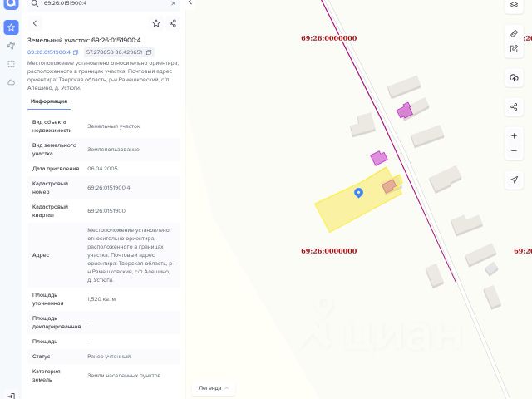Click the Вид объекта value Земельный участок
This screenshot has width=532, height=399.
(x=114, y=126)
